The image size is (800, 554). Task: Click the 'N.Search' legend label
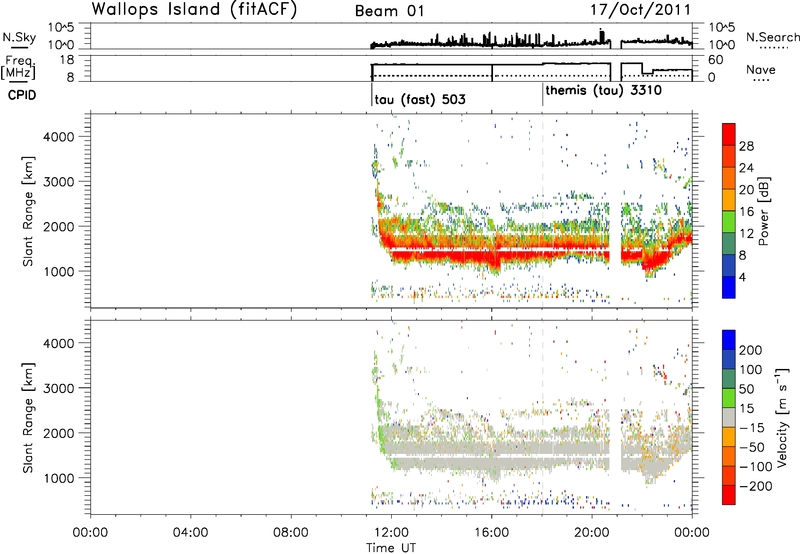pyautogui.click(x=772, y=37)
